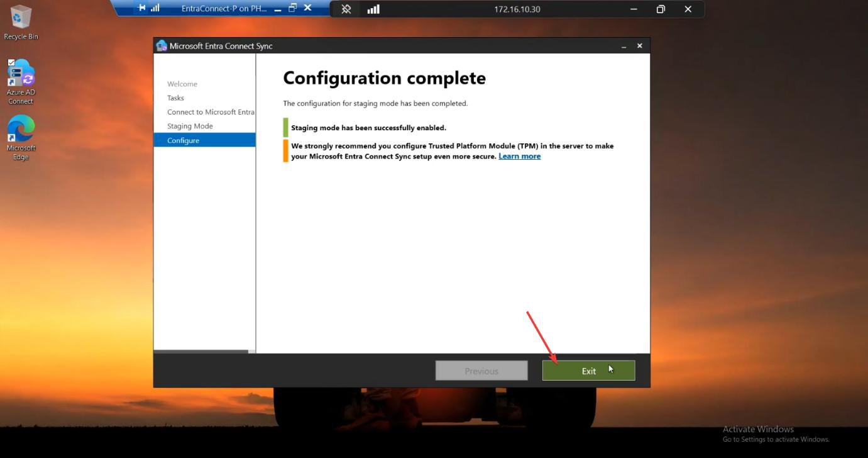Select the Staging Mode step
The height and width of the screenshot is (458, 868).
tap(190, 126)
